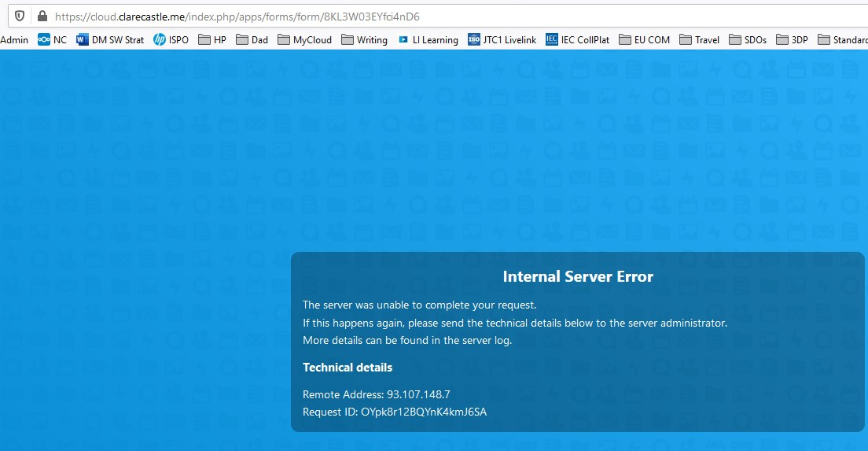This screenshot has height=451, width=868.
Task: Open the LI Learning bookmark
Action: click(x=428, y=39)
